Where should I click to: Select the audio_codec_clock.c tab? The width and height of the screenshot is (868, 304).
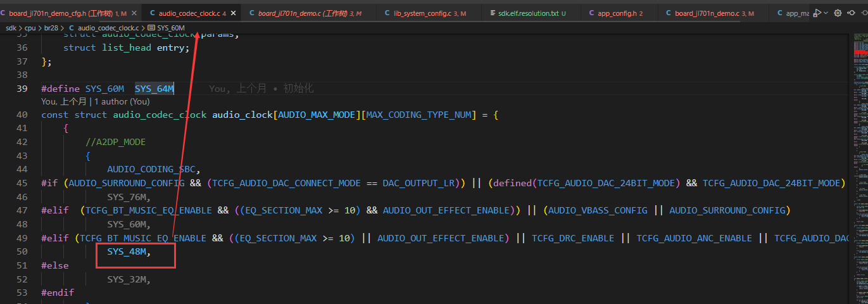tap(190, 13)
